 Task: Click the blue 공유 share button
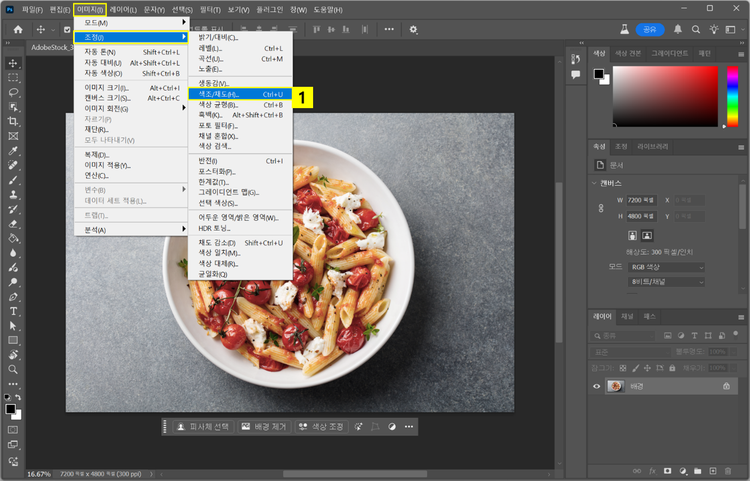(x=650, y=30)
